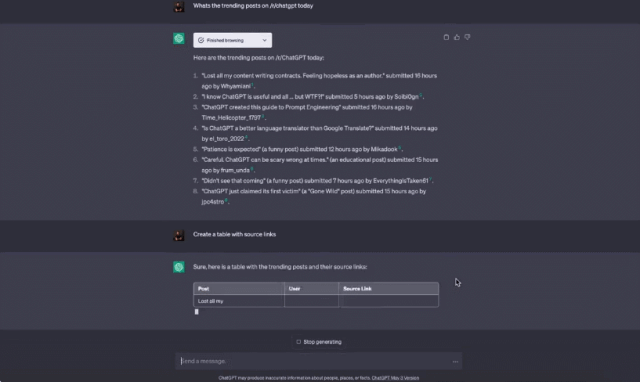This screenshot has width=640, height=382.
Task: Click the citation after jpo4stro
Action: tap(226, 200)
